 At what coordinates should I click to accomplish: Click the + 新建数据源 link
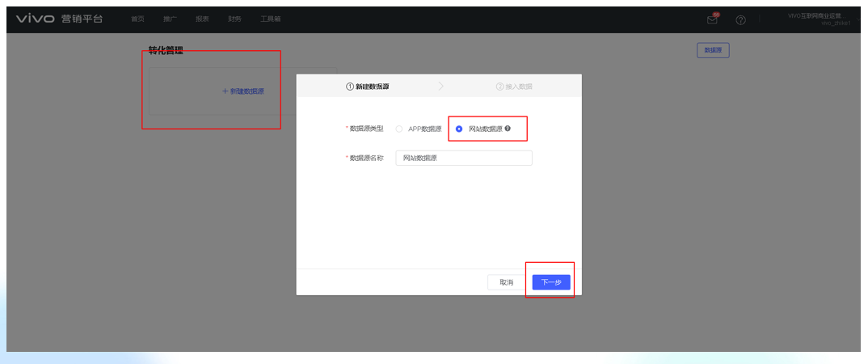(x=242, y=91)
